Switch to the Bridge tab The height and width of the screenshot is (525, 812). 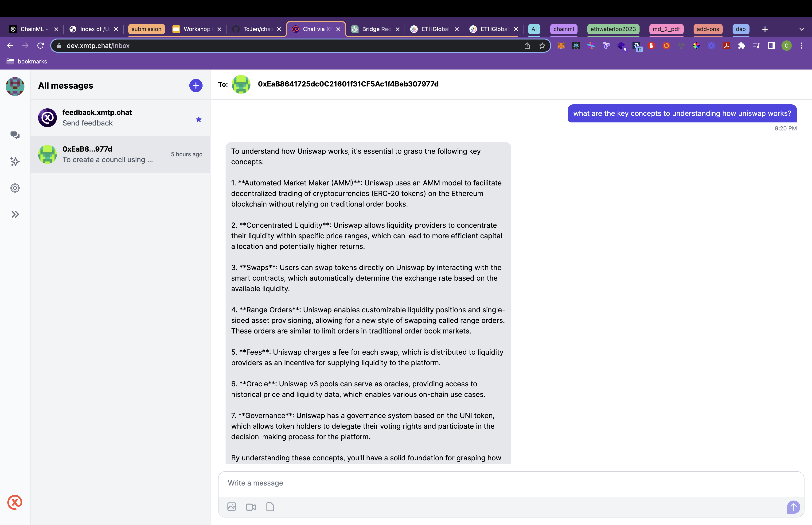pyautogui.click(x=375, y=29)
